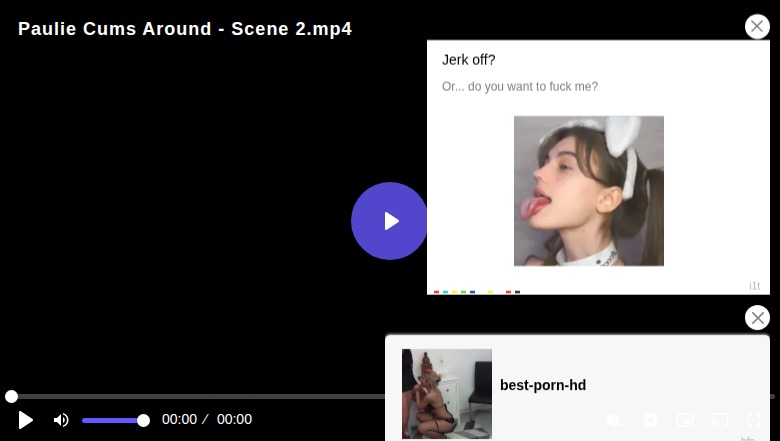Click the top popup ad headline text
The width and height of the screenshot is (780, 441).
pyautogui.click(x=469, y=60)
